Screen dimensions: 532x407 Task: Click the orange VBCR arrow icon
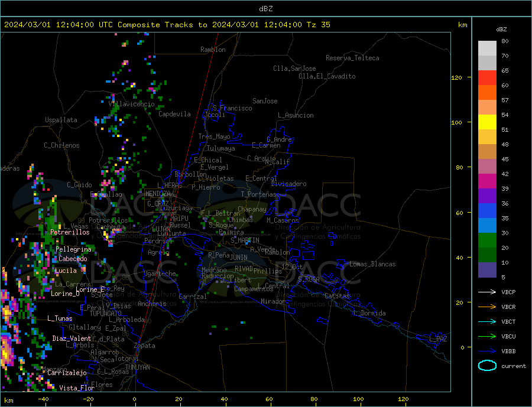coord(487,307)
